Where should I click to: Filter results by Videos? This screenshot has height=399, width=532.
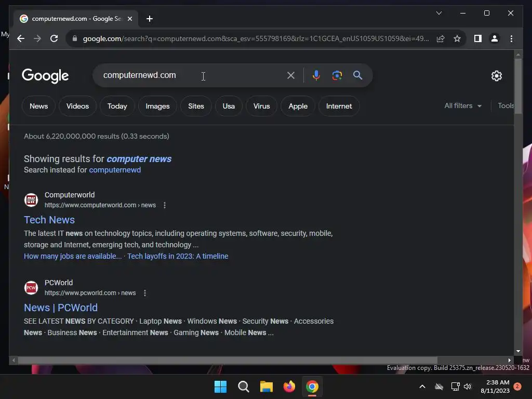pyautogui.click(x=78, y=106)
